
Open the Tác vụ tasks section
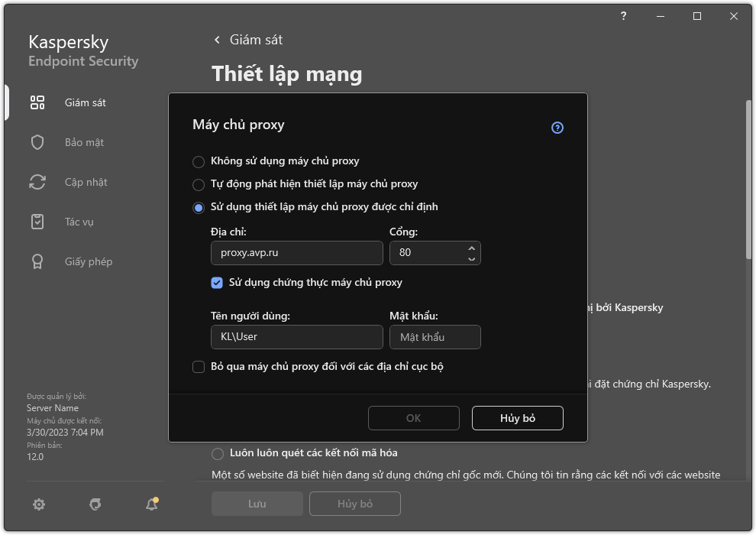tap(37, 222)
